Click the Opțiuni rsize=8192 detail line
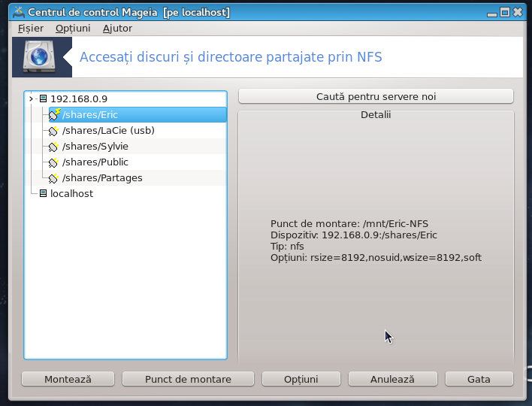532x406 pixels. [x=376, y=258]
